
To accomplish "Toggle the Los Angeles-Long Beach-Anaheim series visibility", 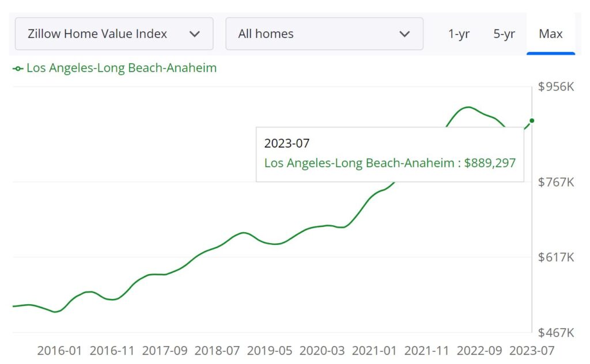I will (121, 68).
